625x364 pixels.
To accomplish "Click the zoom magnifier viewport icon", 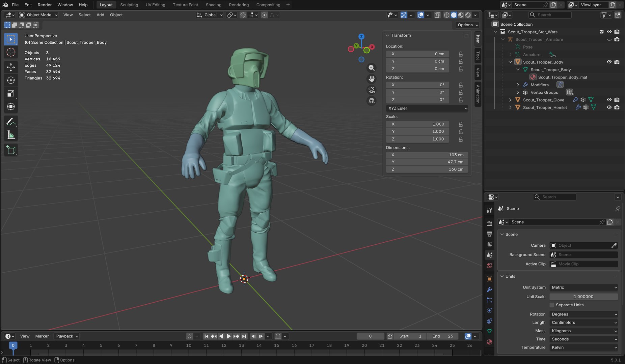I will (372, 68).
